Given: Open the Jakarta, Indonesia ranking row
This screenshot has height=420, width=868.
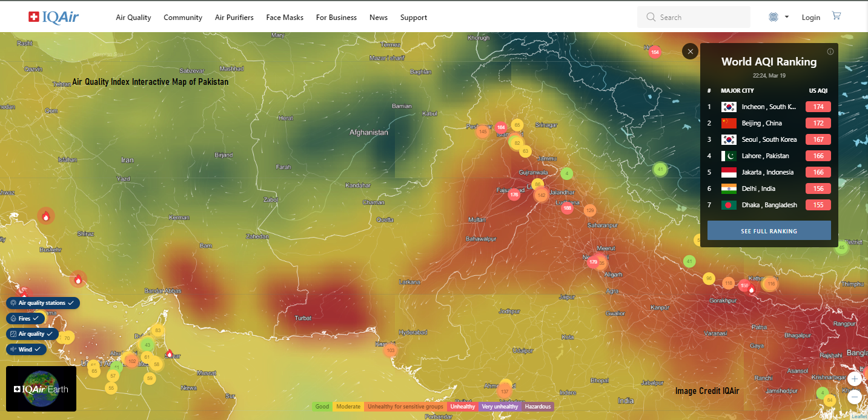Looking at the screenshot, I should click(x=769, y=172).
